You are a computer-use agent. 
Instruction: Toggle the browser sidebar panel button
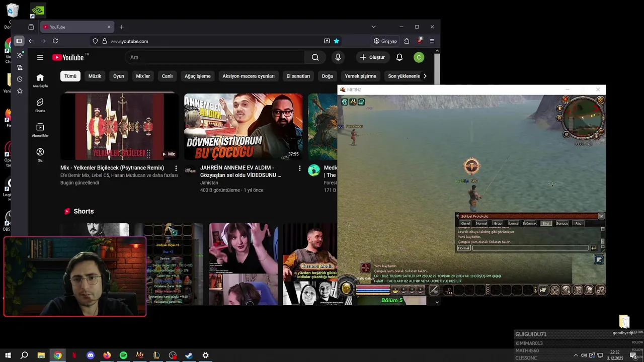pyautogui.click(x=19, y=41)
